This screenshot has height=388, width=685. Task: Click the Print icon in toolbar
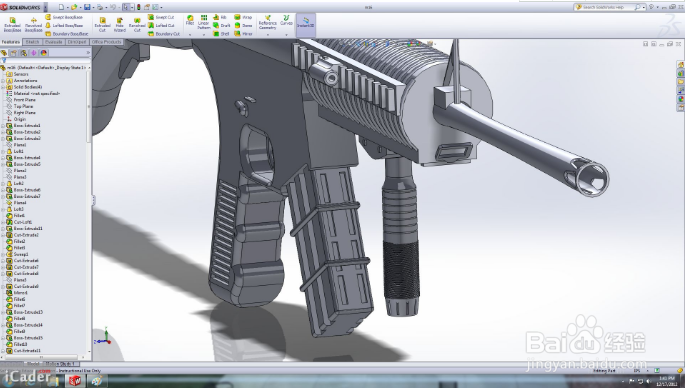pyautogui.click(x=100, y=7)
